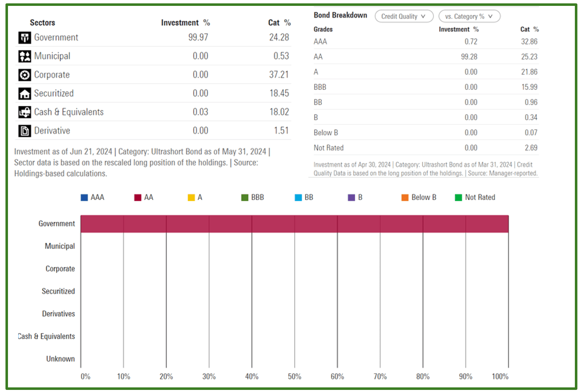The height and width of the screenshot is (392, 582).
Task: Click the Cash & Equivalents icon
Action: pos(24,112)
